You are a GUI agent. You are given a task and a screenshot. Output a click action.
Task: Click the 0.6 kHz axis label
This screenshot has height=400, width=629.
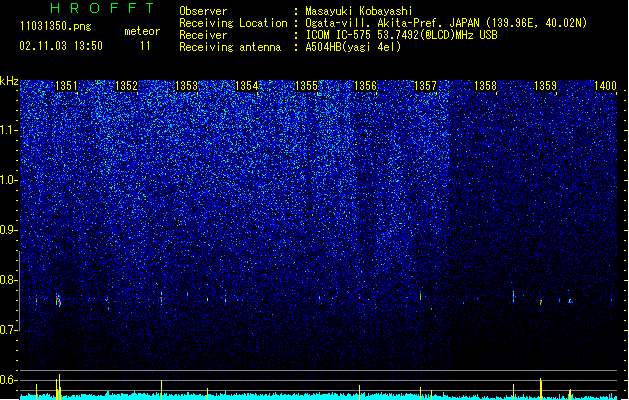[x=9, y=380]
